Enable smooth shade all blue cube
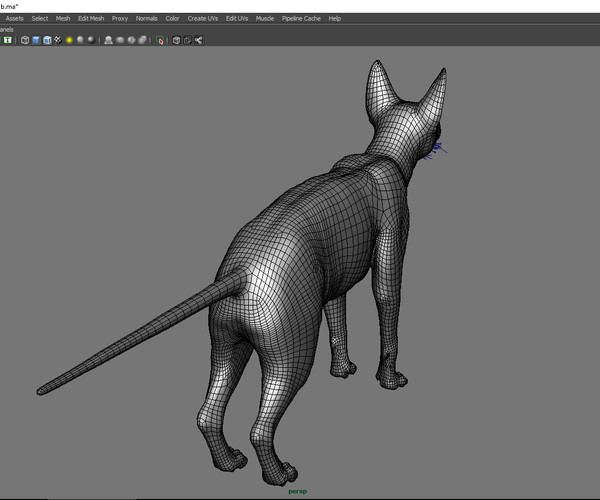Image resolution: width=600 pixels, height=500 pixels. [36, 40]
